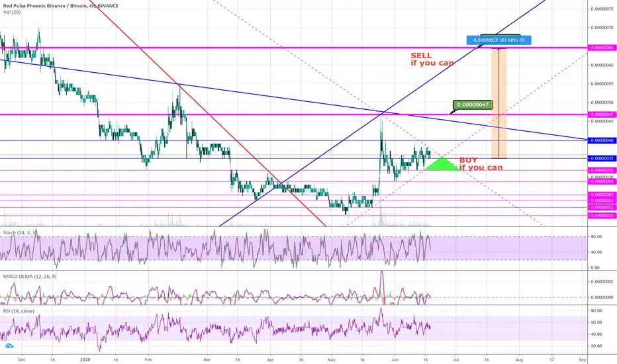Click the 0.00000075 price scale value

pos(602,9)
